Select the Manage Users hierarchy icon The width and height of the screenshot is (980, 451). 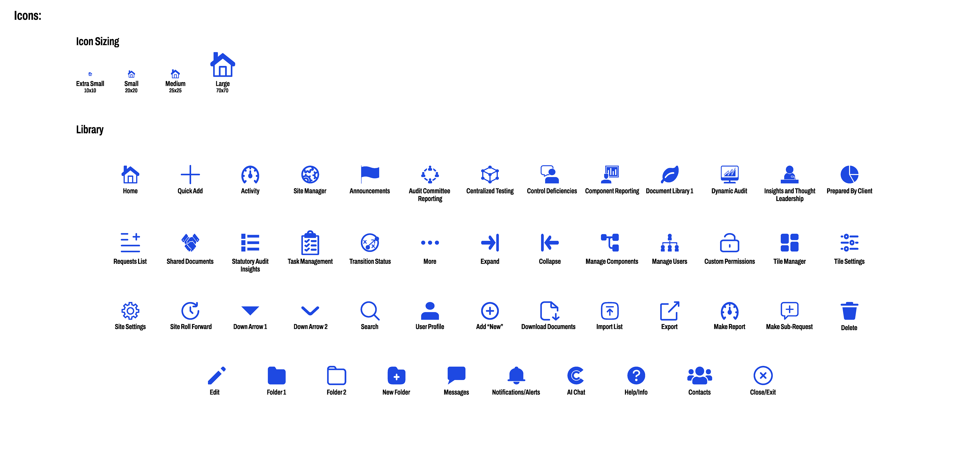tap(670, 243)
